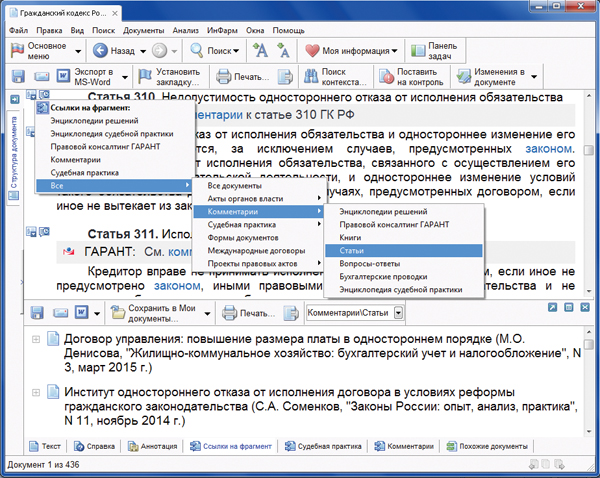This screenshot has height=478, width=600.
Task: Click the Панель задач toolbar icon
Action: (x=415, y=50)
